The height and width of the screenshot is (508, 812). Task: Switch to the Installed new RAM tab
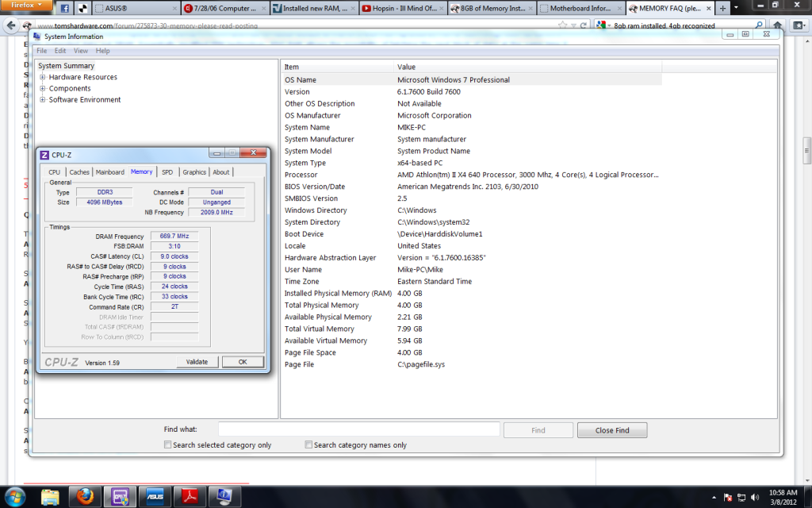(314, 8)
